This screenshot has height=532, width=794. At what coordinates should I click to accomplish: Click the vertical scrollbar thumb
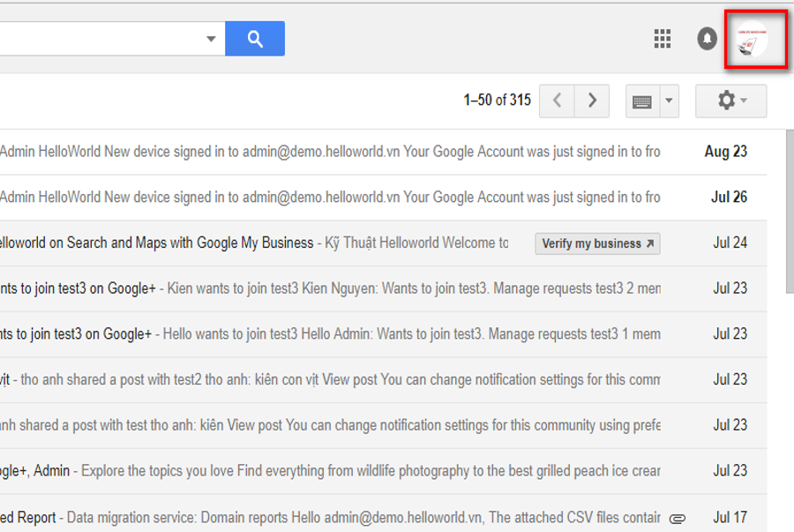790,211
